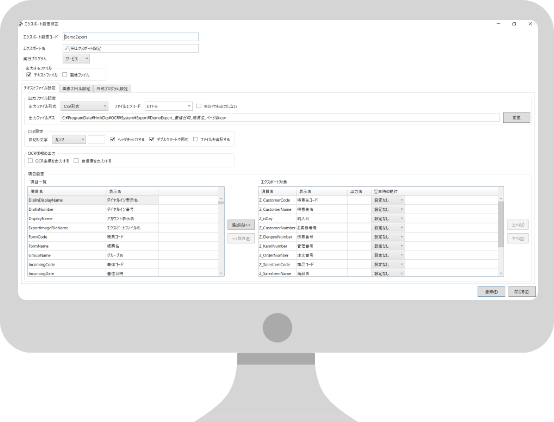Open the 設定なし dropdown in the Z_CustomerName row

pyautogui.click(x=388, y=209)
